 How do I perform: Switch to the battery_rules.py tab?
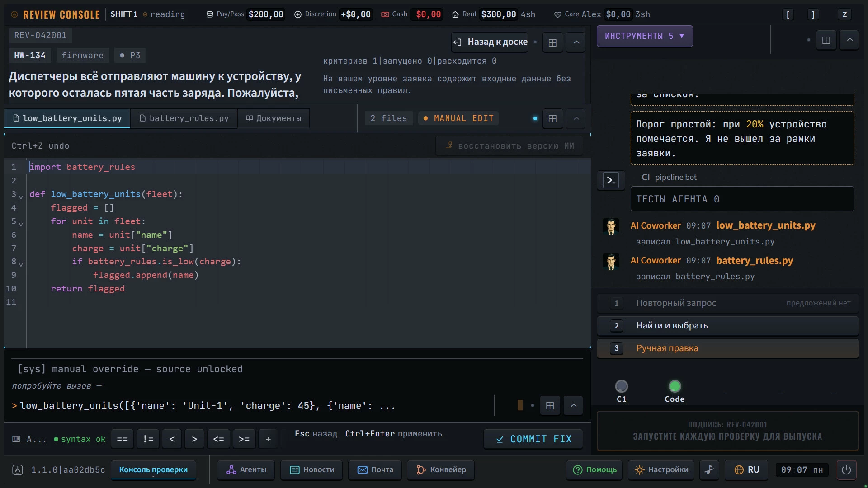click(x=184, y=118)
